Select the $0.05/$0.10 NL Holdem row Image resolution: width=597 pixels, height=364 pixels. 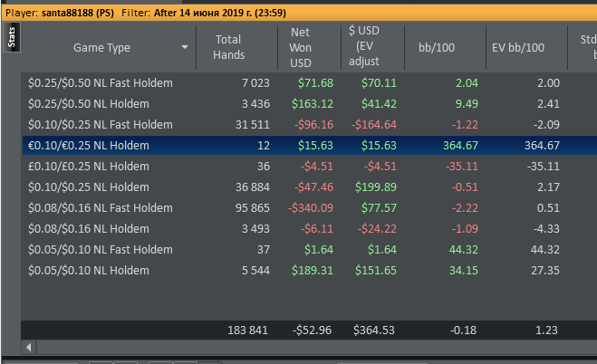click(x=309, y=271)
